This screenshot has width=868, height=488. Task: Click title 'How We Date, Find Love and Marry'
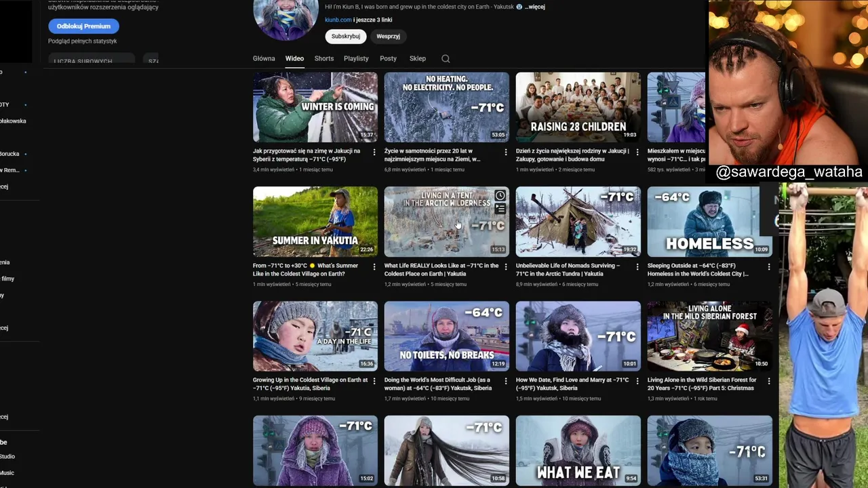tap(572, 384)
